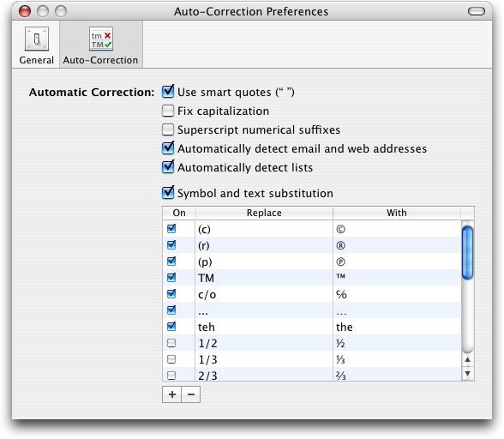This screenshot has height=439, width=504.
Task: Uncheck Automatically detect email and web addresses
Action: pyautogui.click(x=168, y=148)
